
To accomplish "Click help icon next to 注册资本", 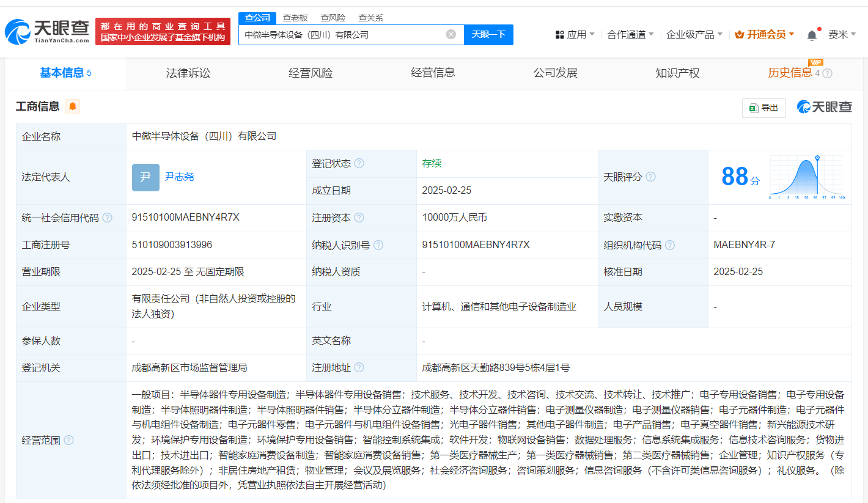I will 359,218.
